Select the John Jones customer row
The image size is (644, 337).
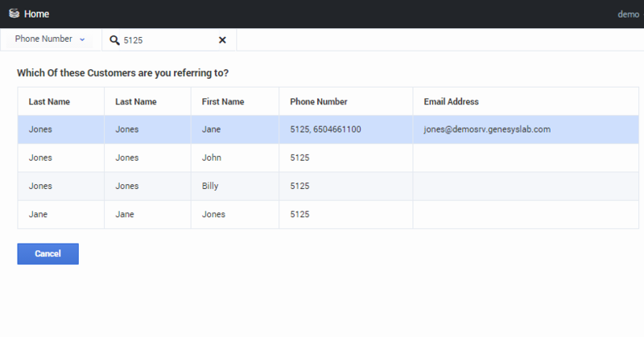(x=328, y=158)
